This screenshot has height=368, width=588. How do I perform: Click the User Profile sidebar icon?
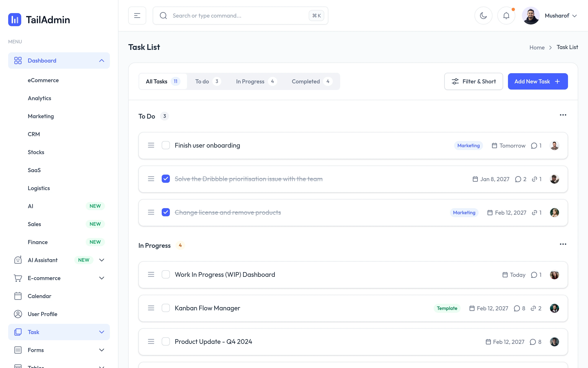[18, 314]
